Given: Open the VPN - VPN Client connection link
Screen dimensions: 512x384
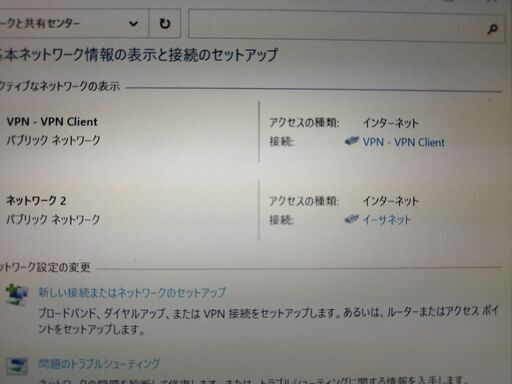Looking at the screenshot, I should coord(403,142).
